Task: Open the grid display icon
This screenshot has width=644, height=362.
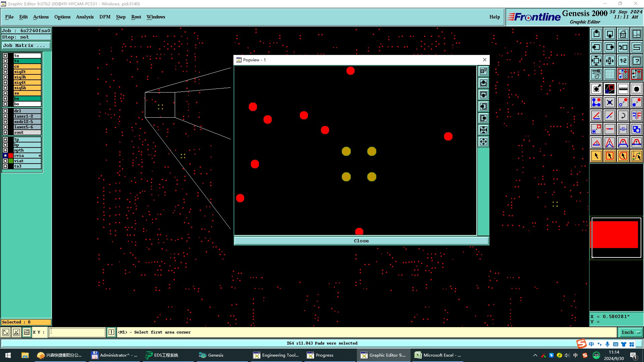Action: (x=610, y=74)
